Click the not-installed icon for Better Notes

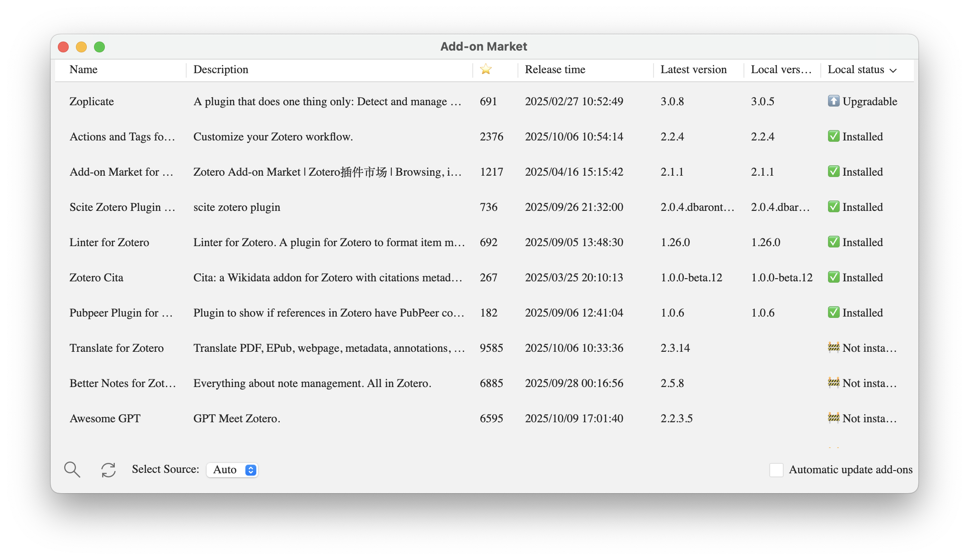(834, 383)
